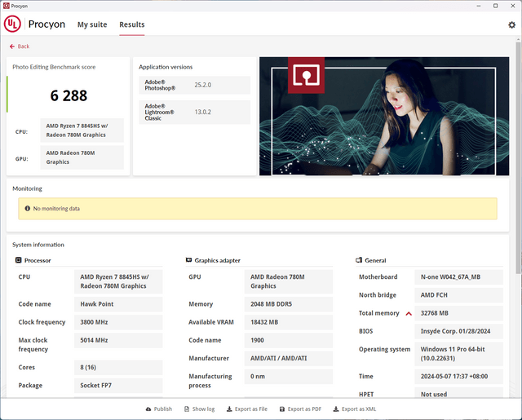Click the Show log button

coord(199,409)
